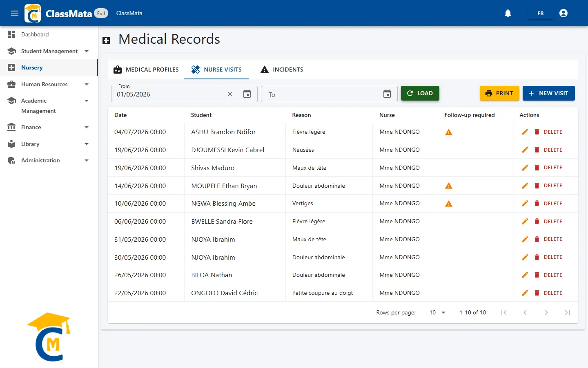Expand the Administration menu

(x=49, y=160)
